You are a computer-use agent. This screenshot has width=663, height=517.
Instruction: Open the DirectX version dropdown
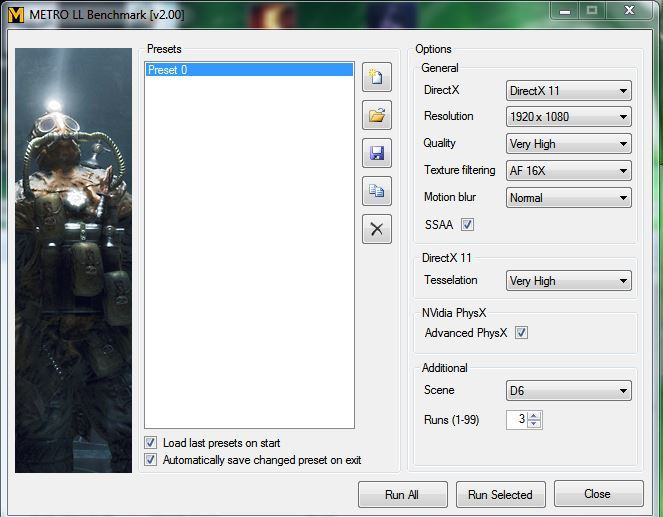[x=569, y=90]
